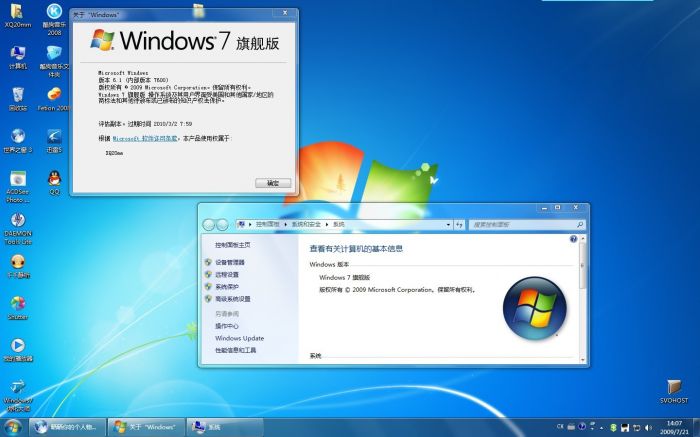Switch to About Windows taskbar button
The height and width of the screenshot is (437, 700).
pyautogui.click(x=146, y=428)
